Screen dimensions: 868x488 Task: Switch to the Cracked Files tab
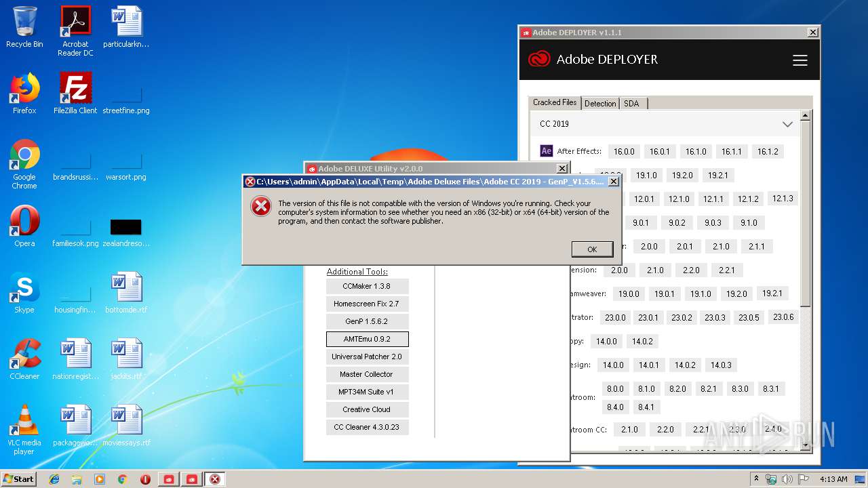click(555, 102)
